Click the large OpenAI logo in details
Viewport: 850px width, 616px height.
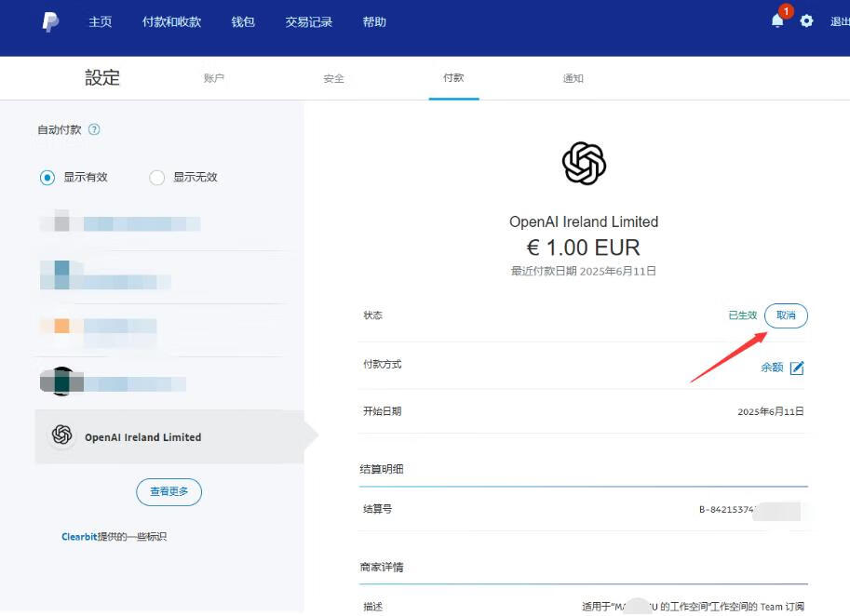pyautogui.click(x=584, y=165)
